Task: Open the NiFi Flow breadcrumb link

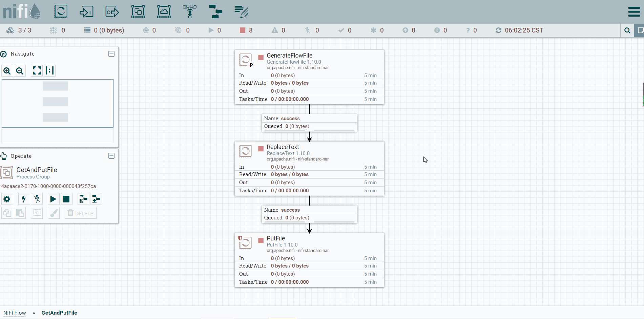Action: coord(15,313)
